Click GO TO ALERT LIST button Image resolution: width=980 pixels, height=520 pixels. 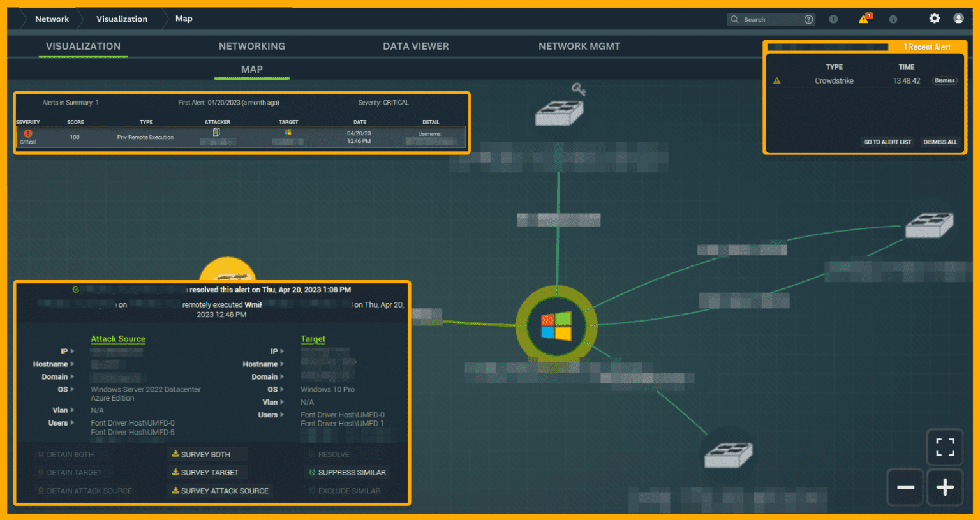887,142
